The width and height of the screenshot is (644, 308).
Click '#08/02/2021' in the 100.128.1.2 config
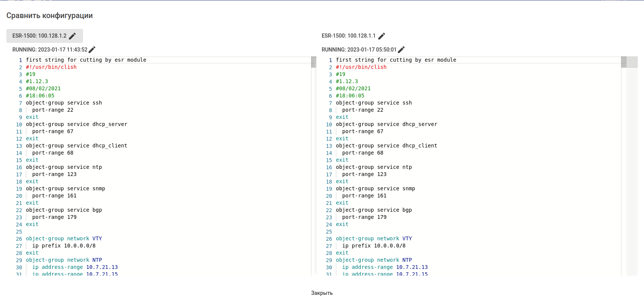pos(43,88)
